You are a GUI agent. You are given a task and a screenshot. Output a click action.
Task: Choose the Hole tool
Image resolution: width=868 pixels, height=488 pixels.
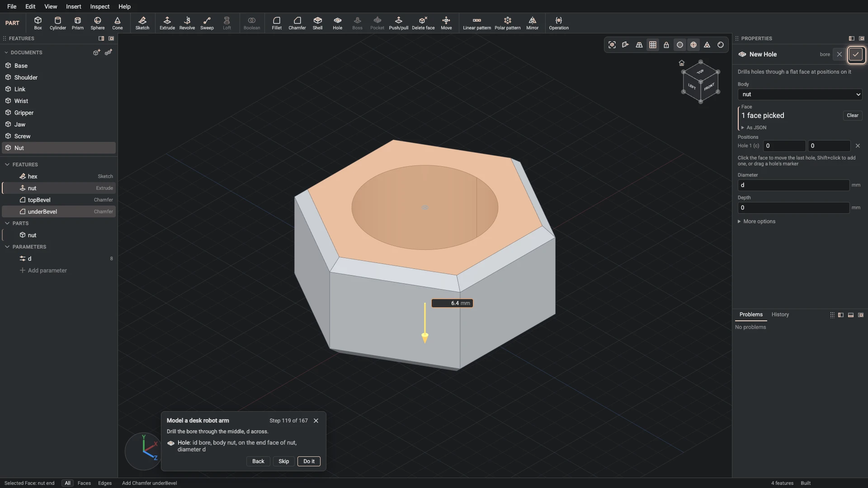click(338, 23)
